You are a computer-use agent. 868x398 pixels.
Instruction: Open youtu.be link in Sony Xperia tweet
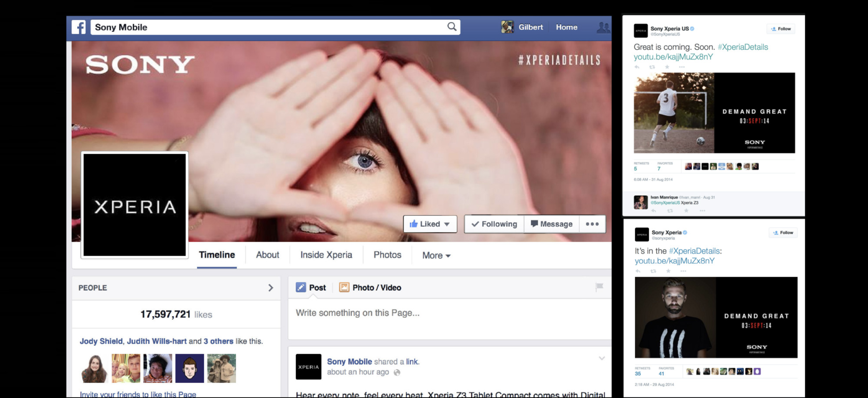coord(675,261)
